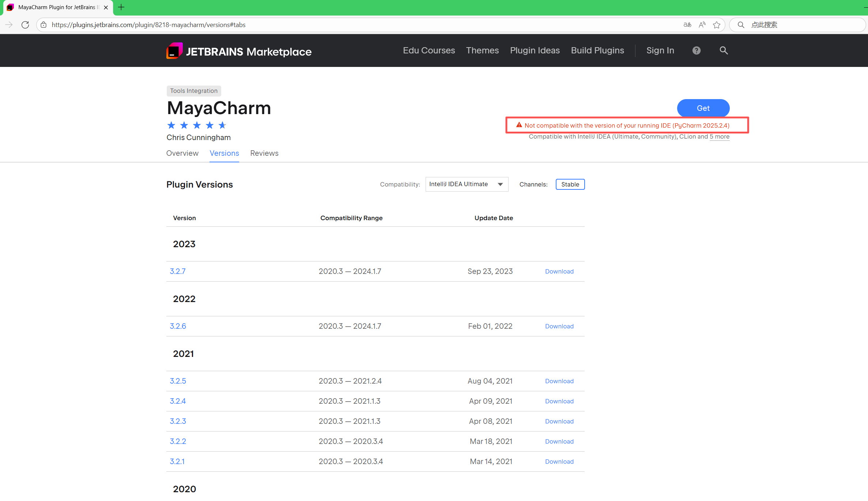The image size is (868, 501).
Task: Click the translate page icon
Action: point(687,25)
